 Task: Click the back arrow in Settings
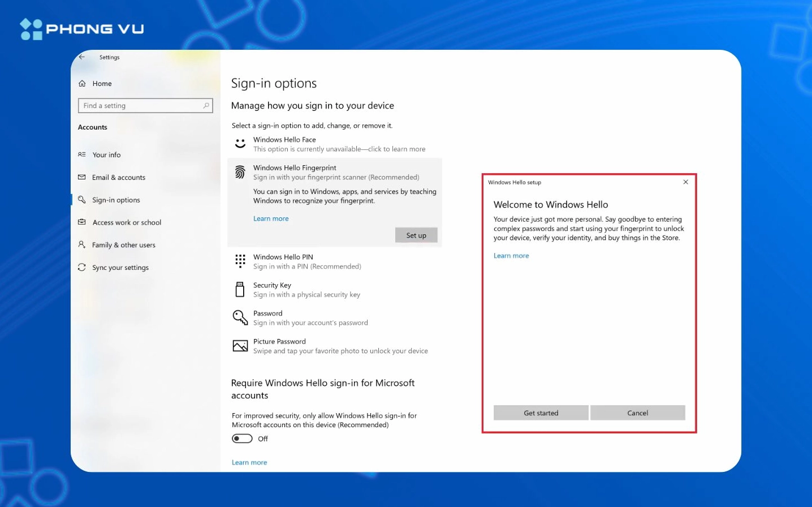(82, 57)
